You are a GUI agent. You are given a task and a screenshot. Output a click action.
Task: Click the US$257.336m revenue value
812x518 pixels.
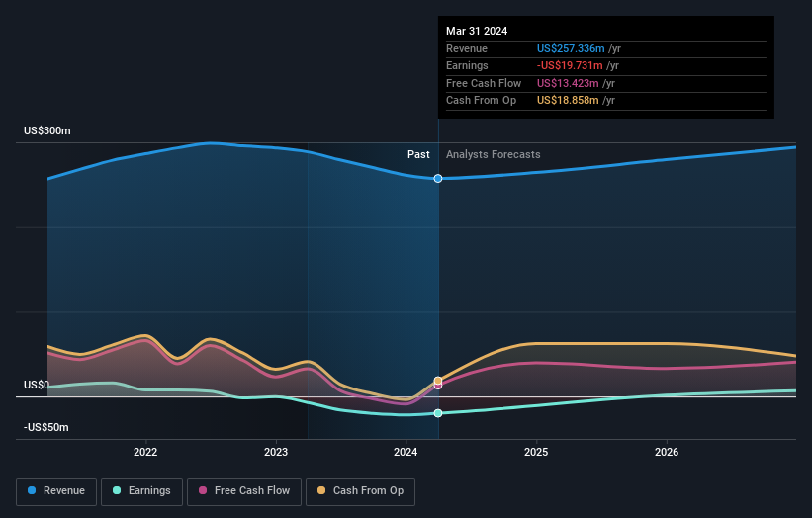point(571,48)
